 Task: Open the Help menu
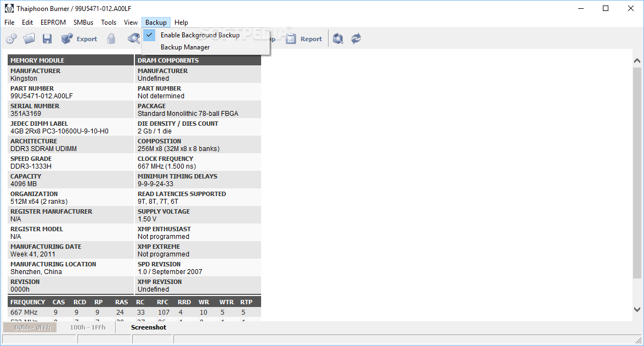point(181,22)
